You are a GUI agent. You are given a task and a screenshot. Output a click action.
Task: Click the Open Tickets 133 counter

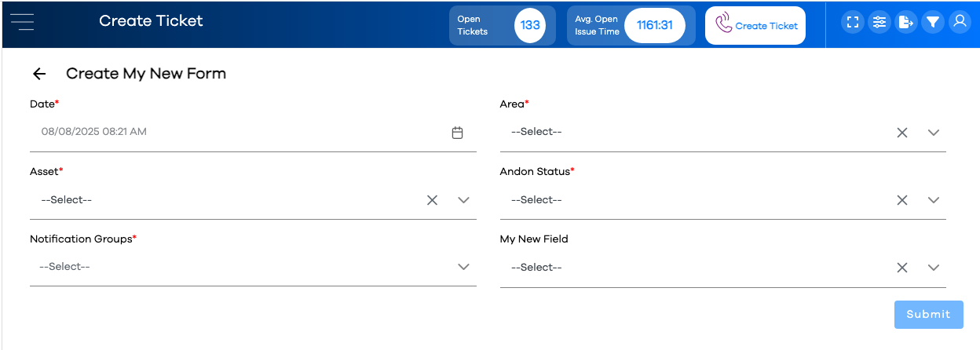[x=503, y=25]
